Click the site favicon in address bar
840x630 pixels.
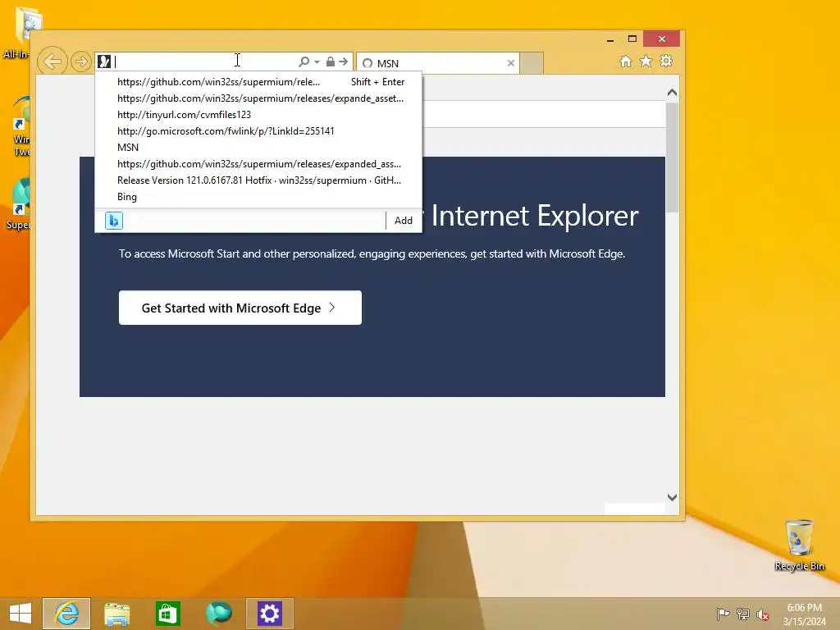[104, 62]
